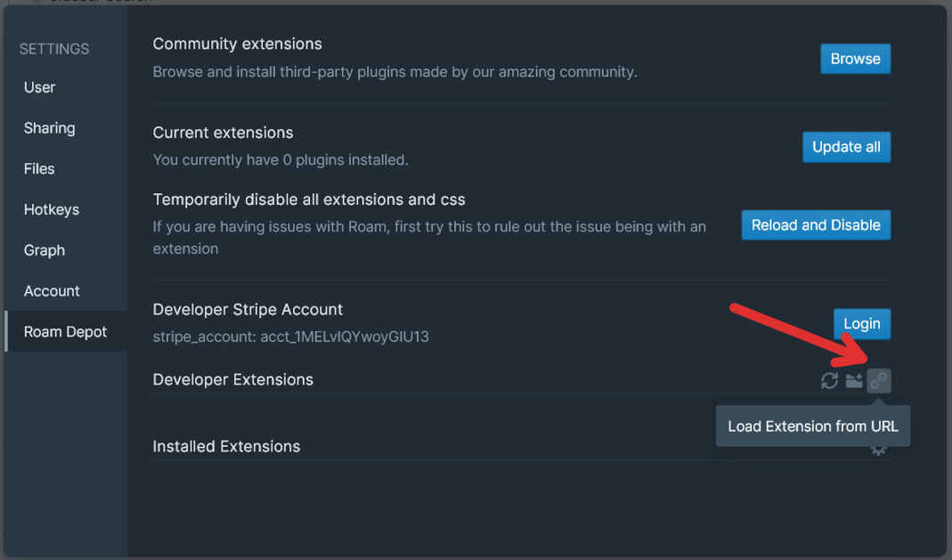Show the Account settings tab
This screenshot has width=952, height=560.
click(x=52, y=291)
